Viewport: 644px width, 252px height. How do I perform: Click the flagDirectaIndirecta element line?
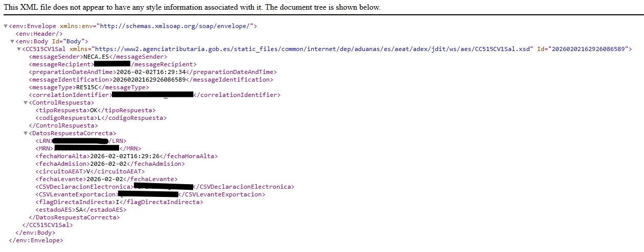coord(119,202)
